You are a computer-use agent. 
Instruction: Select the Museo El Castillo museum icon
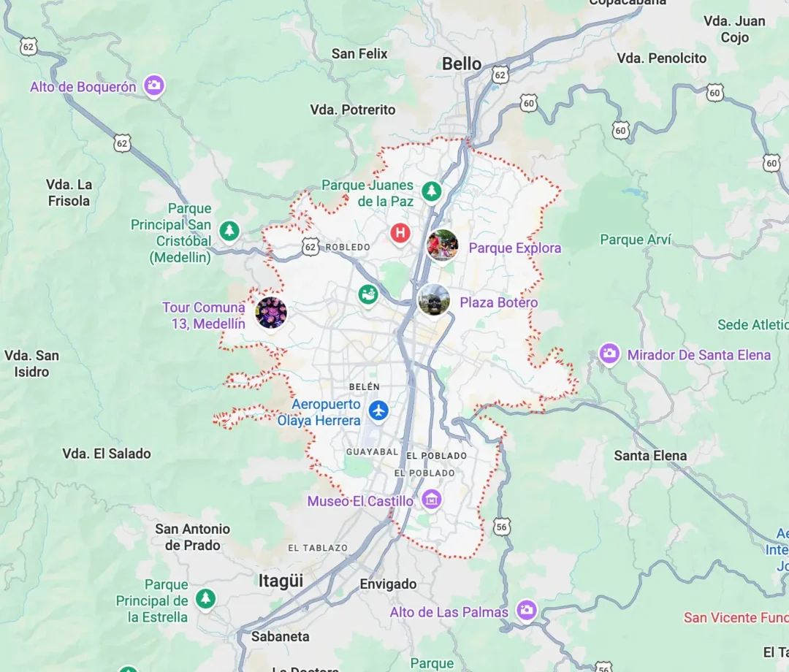431,500
